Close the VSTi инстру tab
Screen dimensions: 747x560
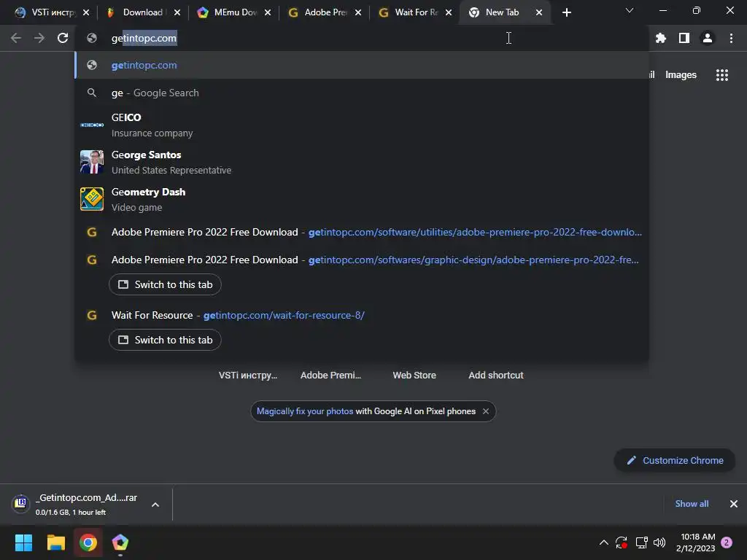coord(86,12)
